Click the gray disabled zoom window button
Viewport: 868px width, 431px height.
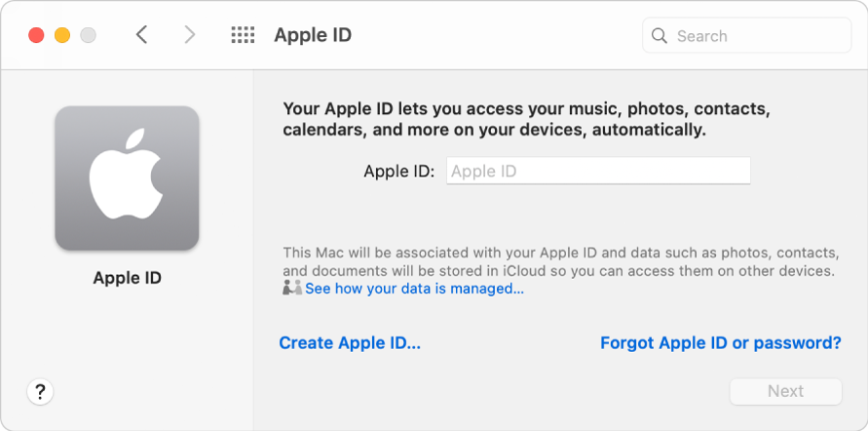tap(88, 35)
